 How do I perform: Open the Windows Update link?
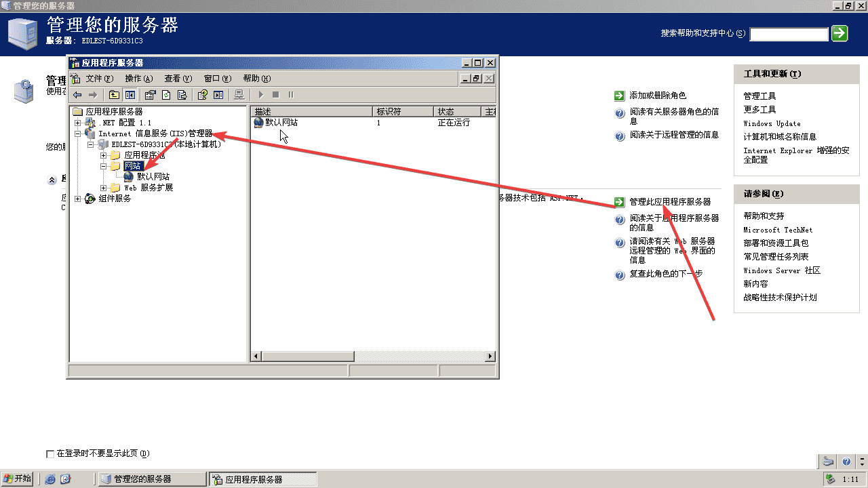coord(772,123)
